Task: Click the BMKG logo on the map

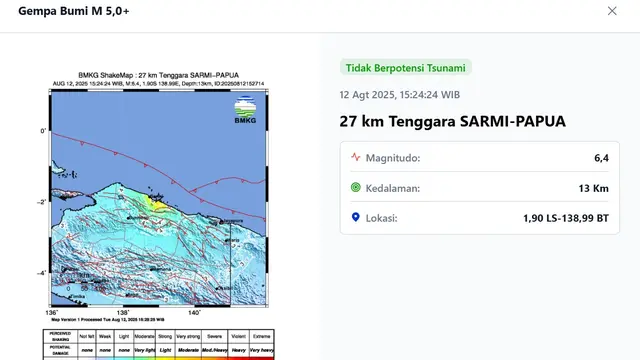Action: click(245, 110)
